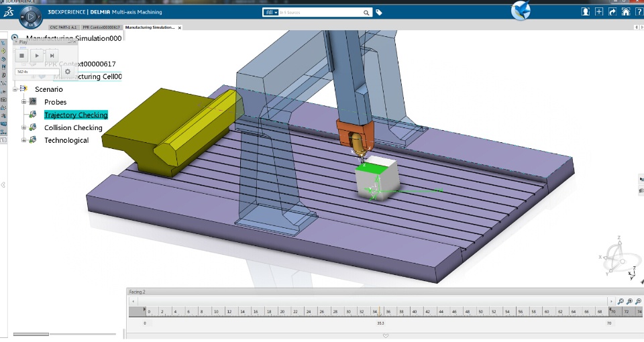Zoom out on the timeline
644x342 pixels.
638,301
